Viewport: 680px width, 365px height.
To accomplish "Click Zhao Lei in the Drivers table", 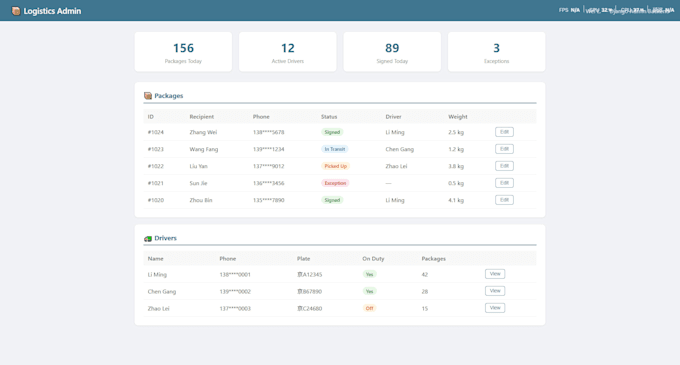I will click(x=158, y=308).
